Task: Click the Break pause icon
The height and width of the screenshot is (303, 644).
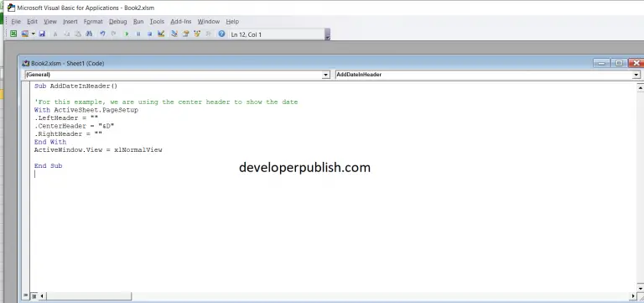Action: [x=138, y=34]
